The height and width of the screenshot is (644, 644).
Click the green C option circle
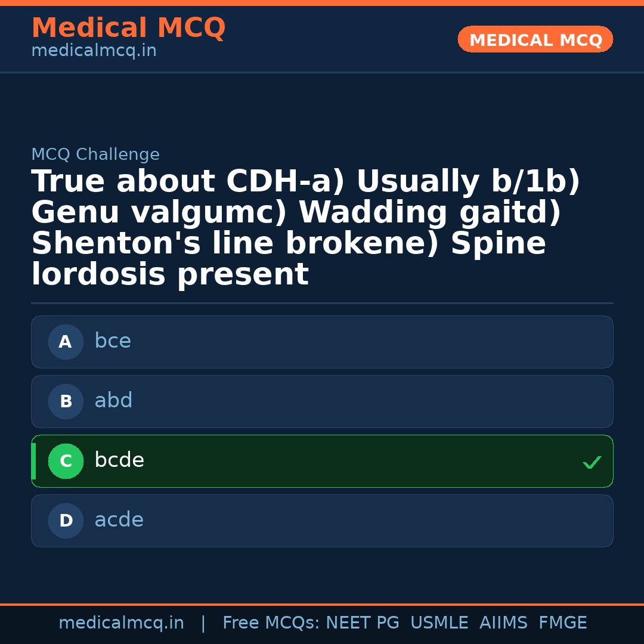point(66,461)
